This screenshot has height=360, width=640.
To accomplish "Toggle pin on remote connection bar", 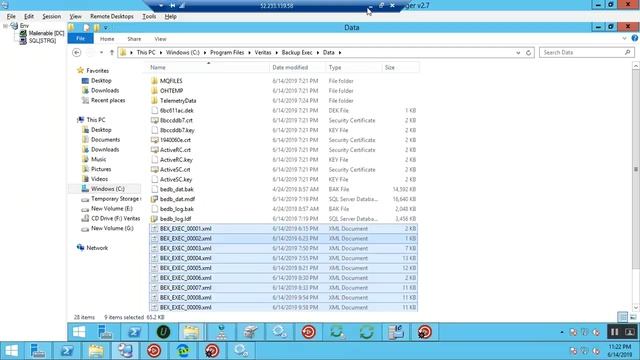I will pos(172,5).
